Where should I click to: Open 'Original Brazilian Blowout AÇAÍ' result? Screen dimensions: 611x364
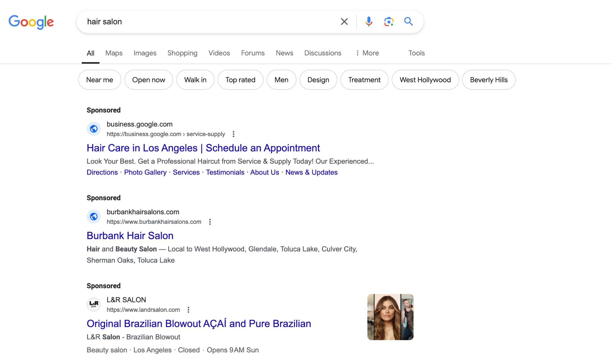(199, 324)
